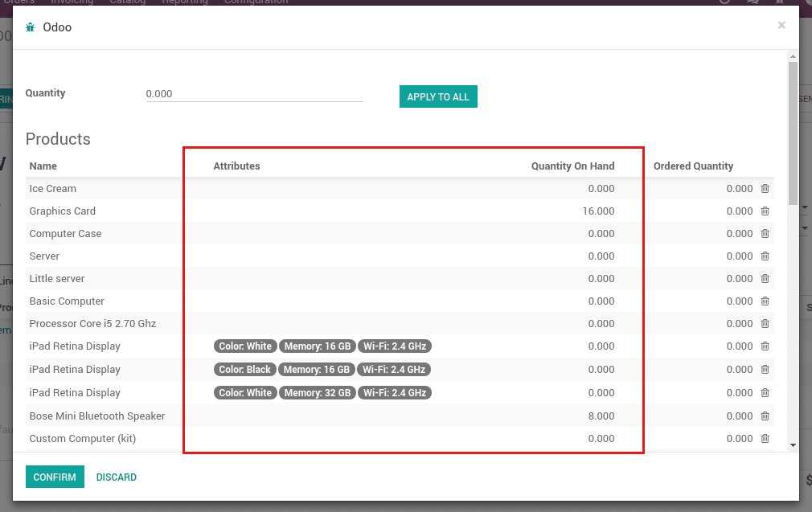812x512 pixels.
Task: Edit Ordered Quantity for Server
Action: point(740,256)
